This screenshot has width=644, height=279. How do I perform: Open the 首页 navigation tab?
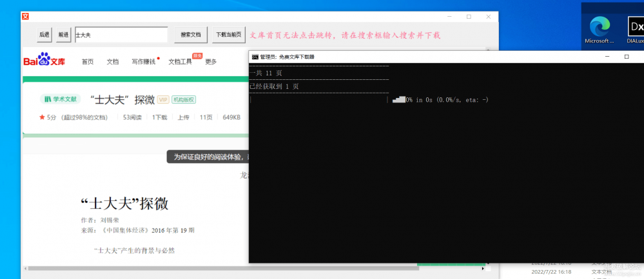click(x=87, y=62)
